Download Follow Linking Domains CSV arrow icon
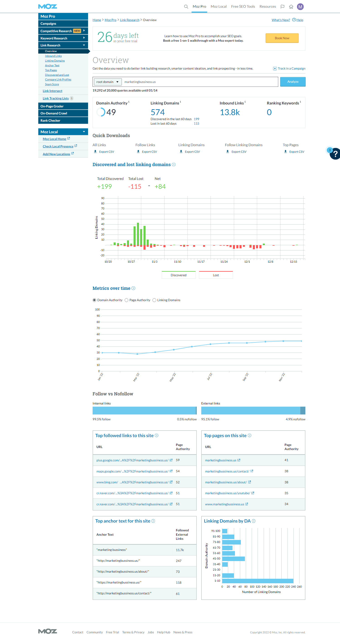This screenshot has height=644, width=340. tap(227, 152)
